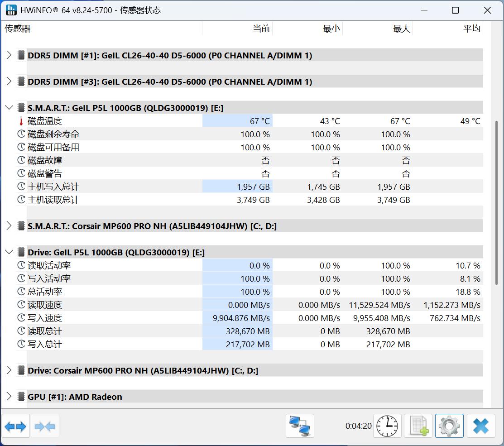
Task: Select the 主机写入总计 row label
Action: 53,187
